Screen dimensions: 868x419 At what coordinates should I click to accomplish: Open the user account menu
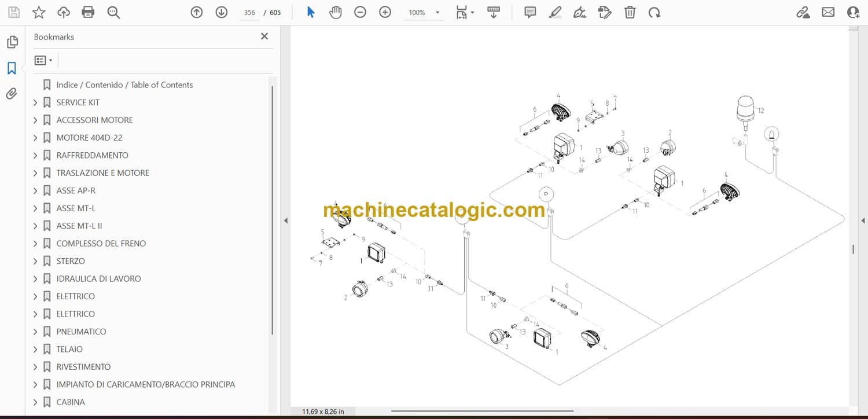coord(853,12)
